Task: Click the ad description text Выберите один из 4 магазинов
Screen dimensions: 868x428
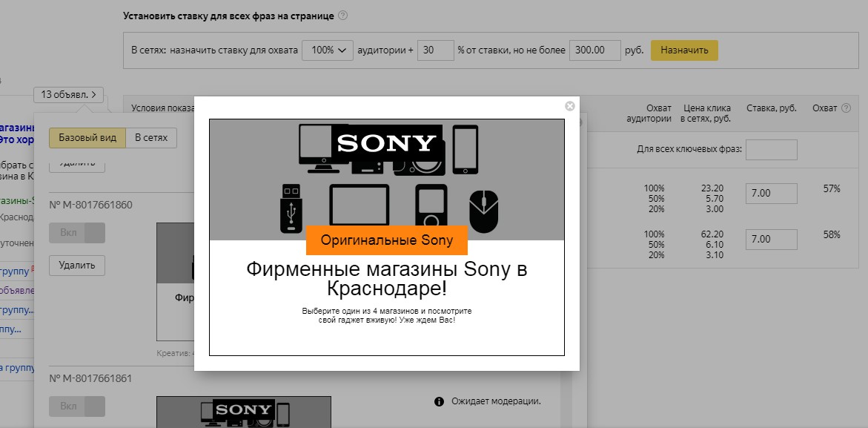Action: [387, 315]
